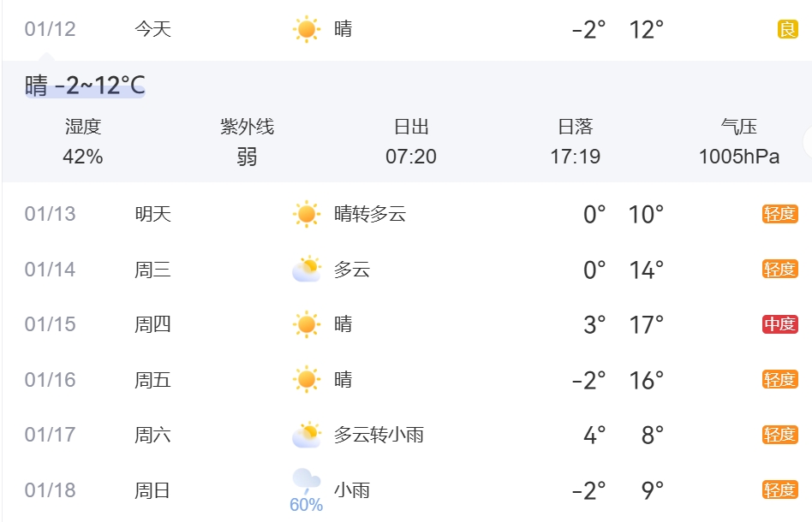Expand the 01/18 周日 forecast row

click(50, 490)
